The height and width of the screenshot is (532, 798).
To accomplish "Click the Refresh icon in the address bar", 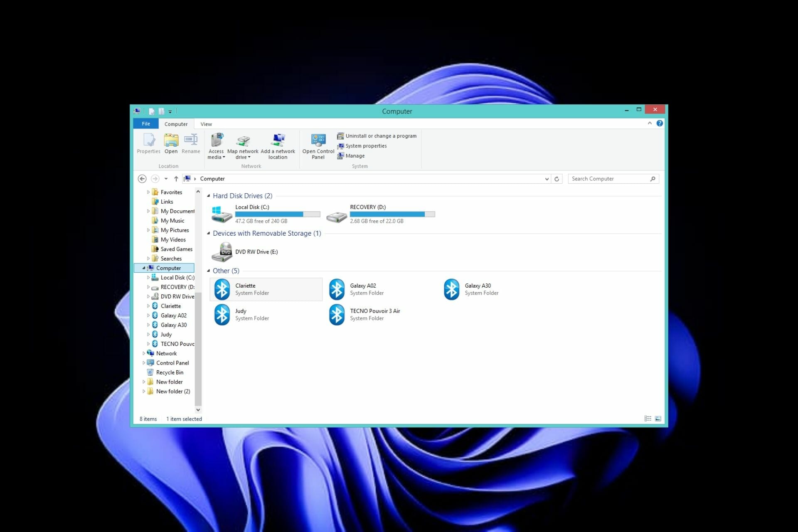I will 557,178.
